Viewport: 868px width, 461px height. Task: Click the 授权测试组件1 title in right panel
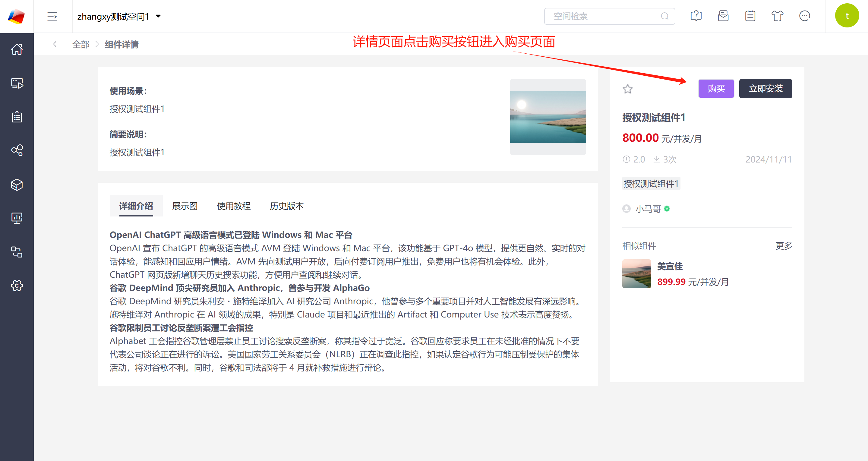pyautogui.click(x=654, y=118)
